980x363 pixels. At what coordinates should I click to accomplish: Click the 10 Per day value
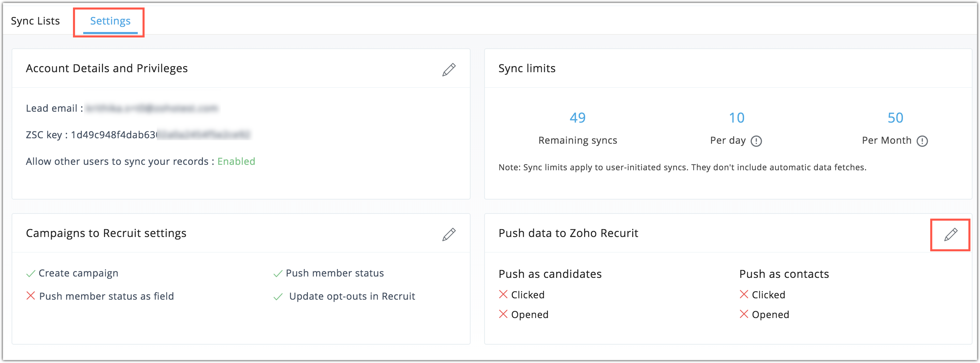pyautogui.click(x=736, y=118)
